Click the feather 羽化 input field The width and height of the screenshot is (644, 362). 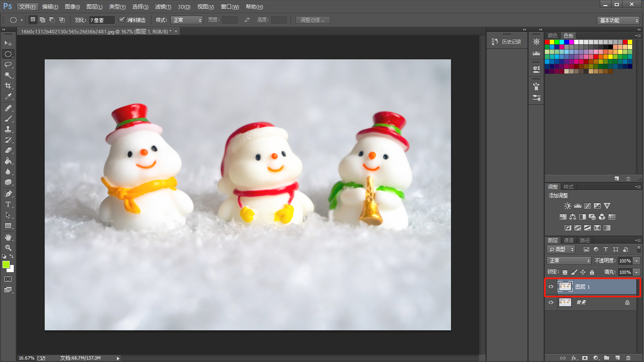pos(102,20)
